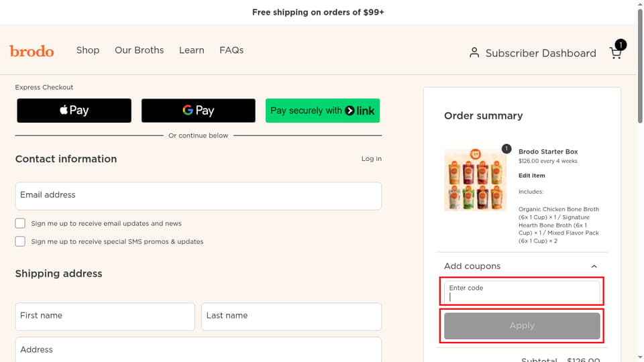Viewport: 644px width, 362px height.
Task: Open Subscriber Dashboard link
Action: (x=541, y=54)
